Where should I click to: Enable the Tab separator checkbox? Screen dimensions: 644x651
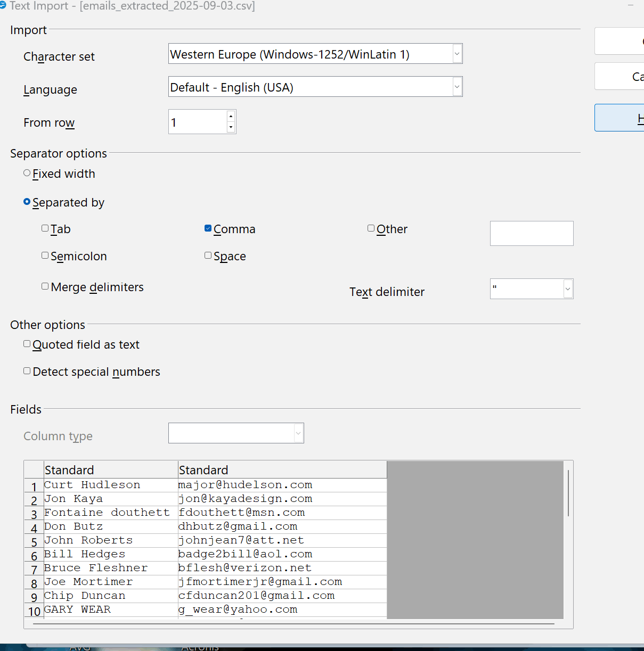tap(45, 228)
